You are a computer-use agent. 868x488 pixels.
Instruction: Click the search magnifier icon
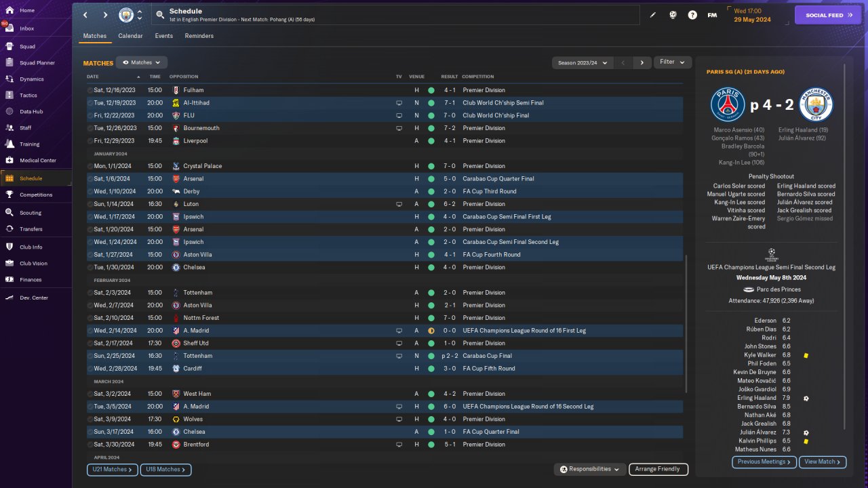160,14
